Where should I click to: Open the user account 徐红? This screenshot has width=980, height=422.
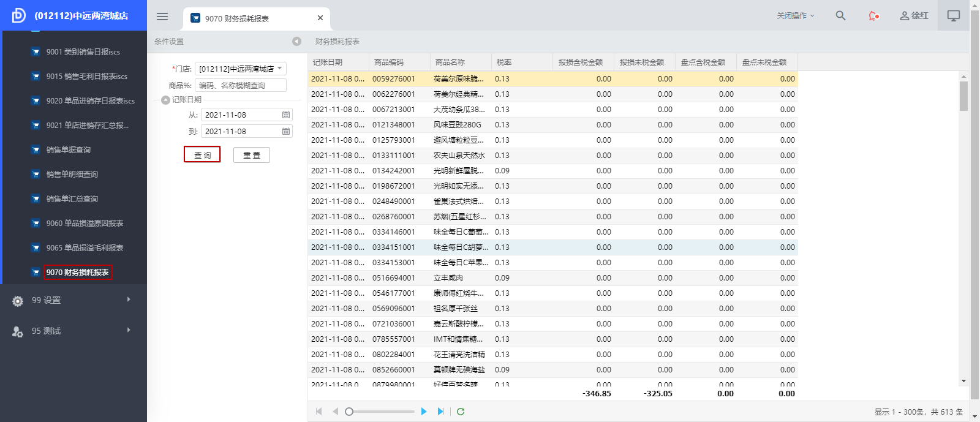click(914, 16)
